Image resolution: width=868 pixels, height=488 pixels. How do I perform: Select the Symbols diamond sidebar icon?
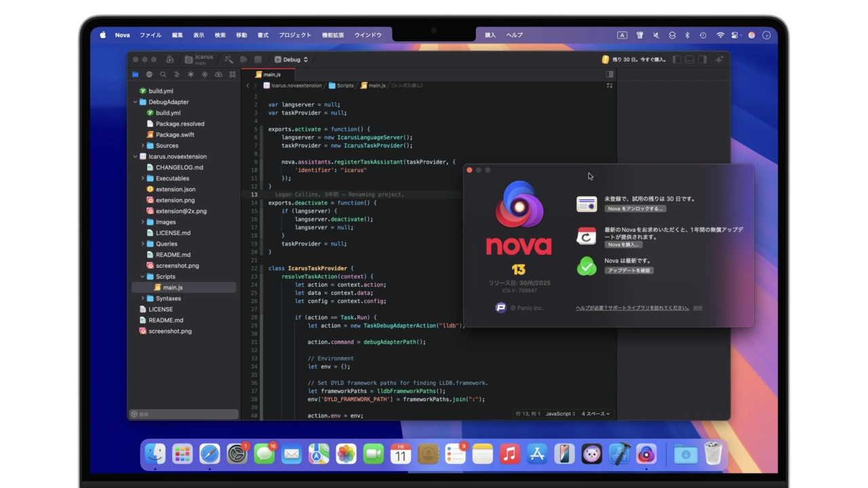pos(205,75)
